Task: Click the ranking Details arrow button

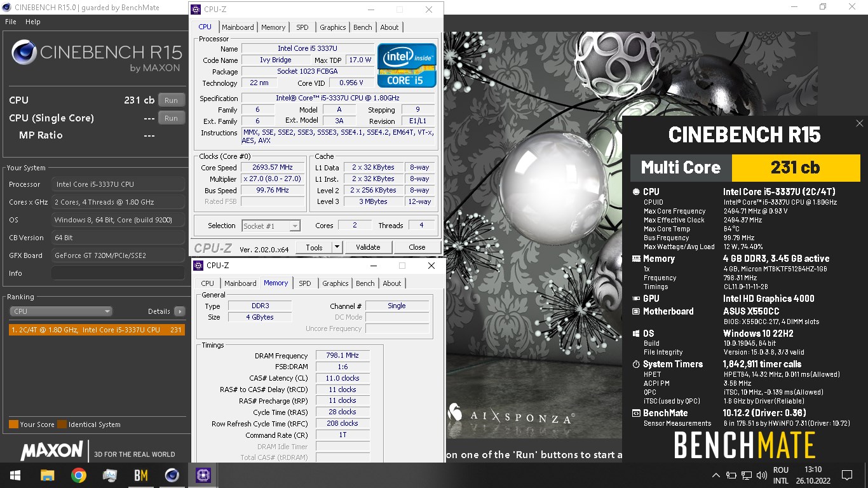Action: 180,311
